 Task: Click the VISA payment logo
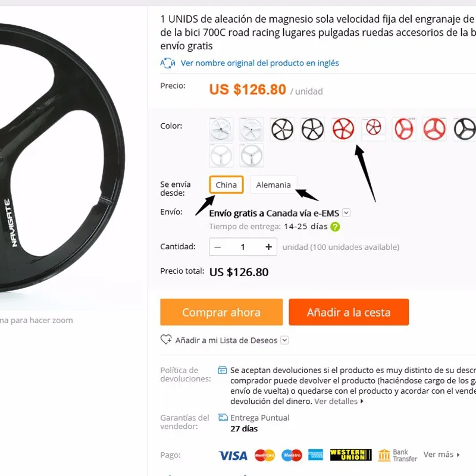233,455
